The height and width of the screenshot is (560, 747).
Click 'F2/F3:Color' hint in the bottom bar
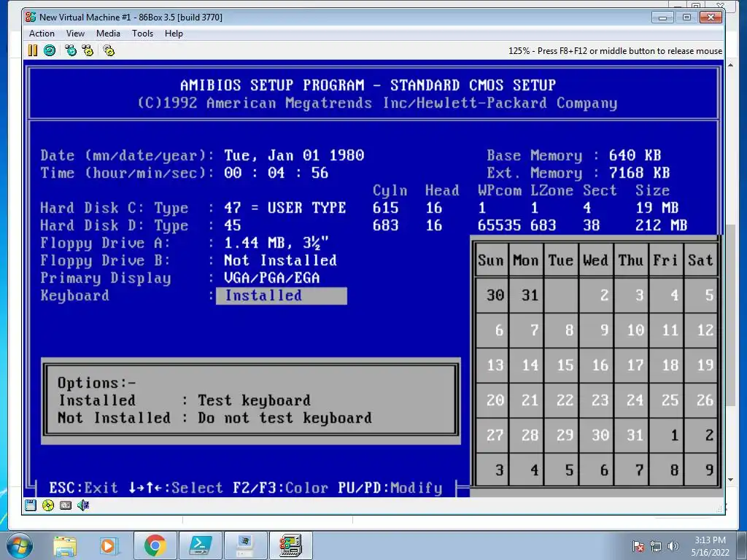pos(281,488)
